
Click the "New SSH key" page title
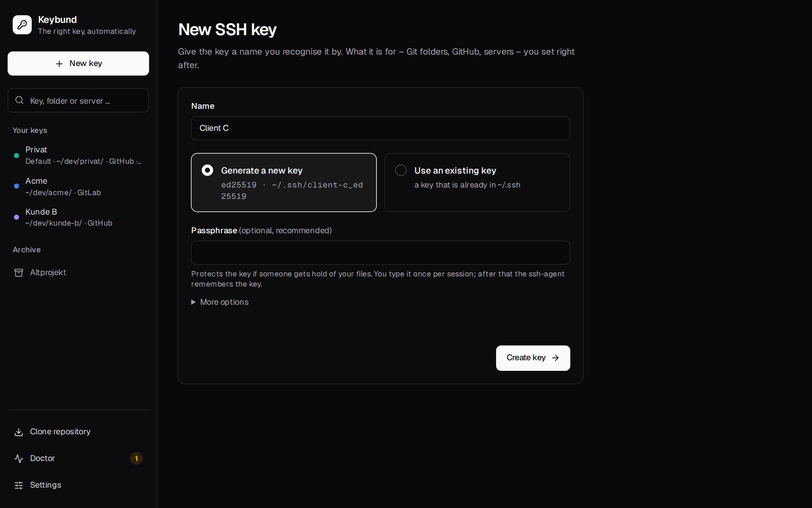228,30
